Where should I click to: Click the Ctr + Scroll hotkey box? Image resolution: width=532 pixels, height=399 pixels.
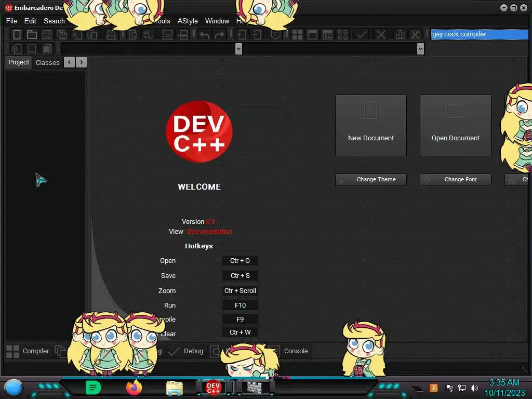(240, 291)
